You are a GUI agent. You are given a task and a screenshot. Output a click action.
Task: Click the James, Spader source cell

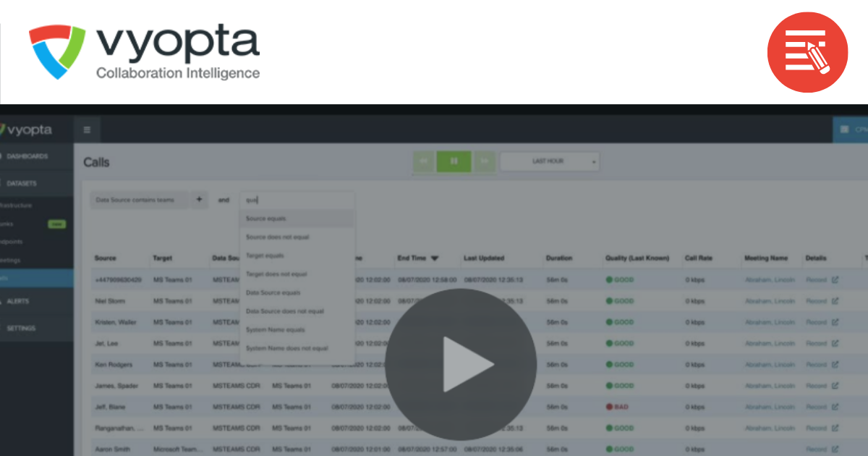point(116,386)
